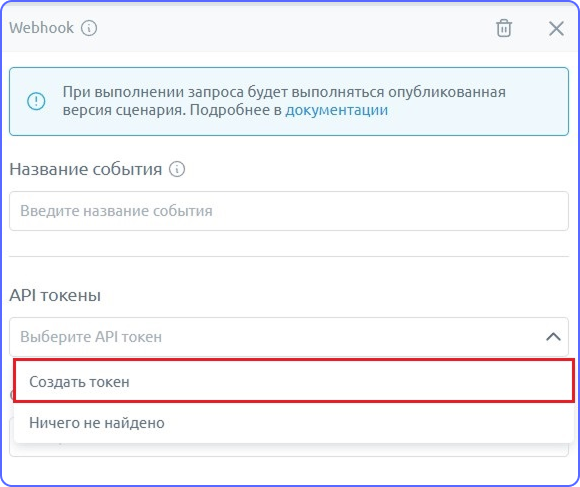Click the info icon beside Название события
The image size is (580, 487).
[177, 169]
